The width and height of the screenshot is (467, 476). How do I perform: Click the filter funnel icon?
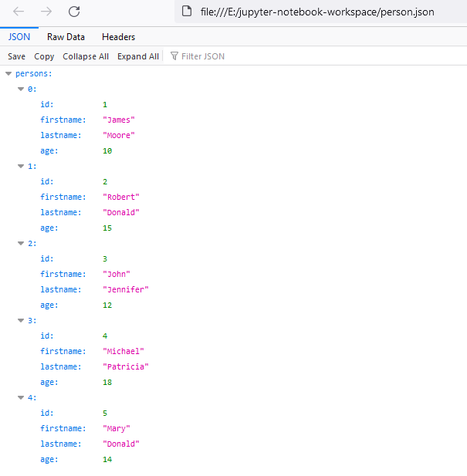tap(174, 56)
